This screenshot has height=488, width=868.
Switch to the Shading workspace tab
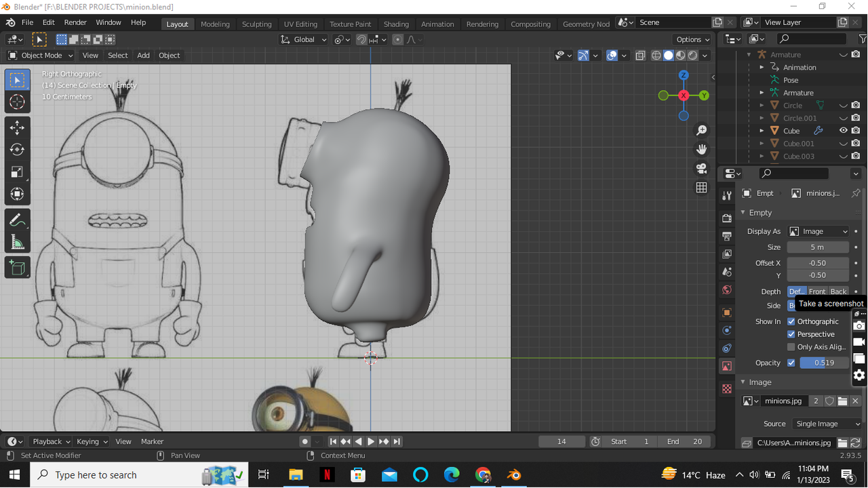pos(396,24)
